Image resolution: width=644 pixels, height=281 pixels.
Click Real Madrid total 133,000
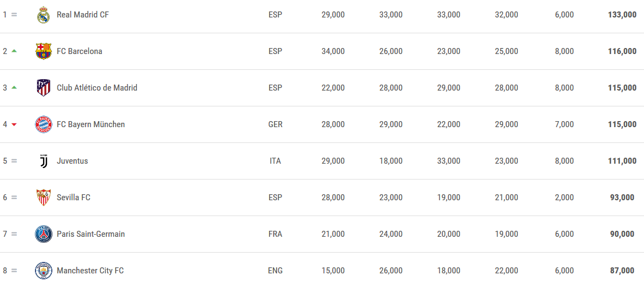click(622, 15)
